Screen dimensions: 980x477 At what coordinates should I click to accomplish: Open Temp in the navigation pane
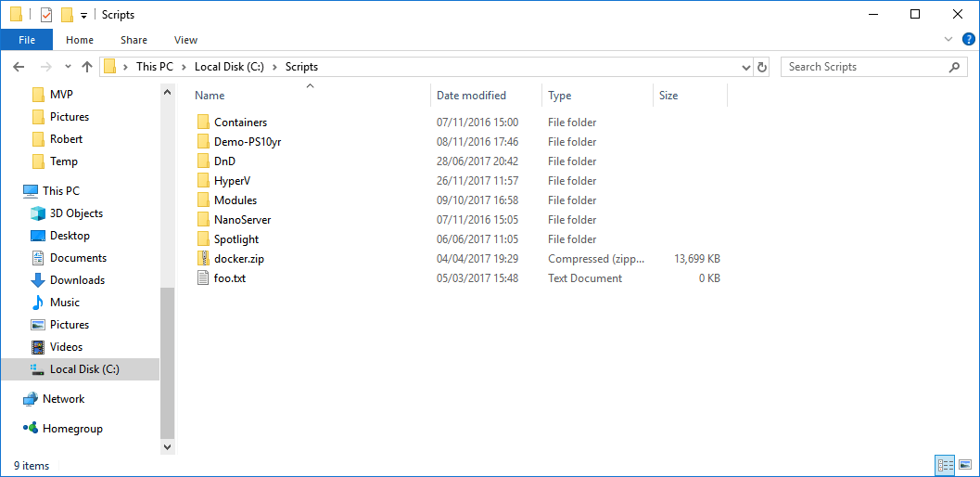tap(64, 161)
